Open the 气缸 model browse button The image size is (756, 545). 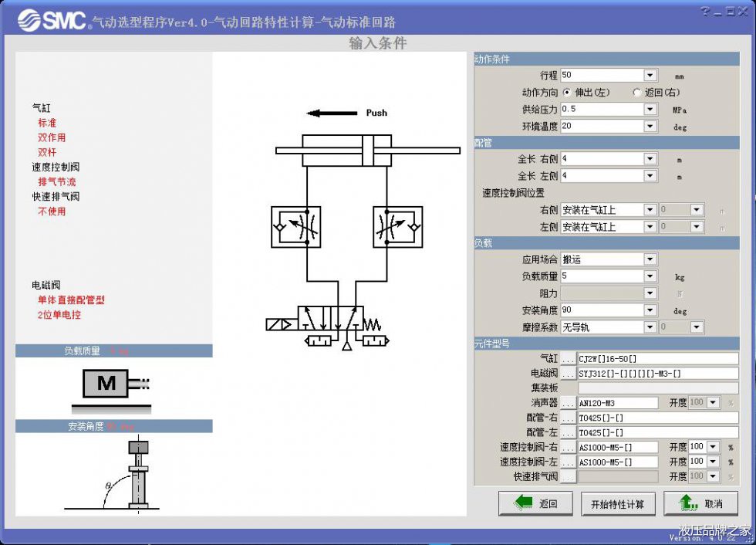569,359
